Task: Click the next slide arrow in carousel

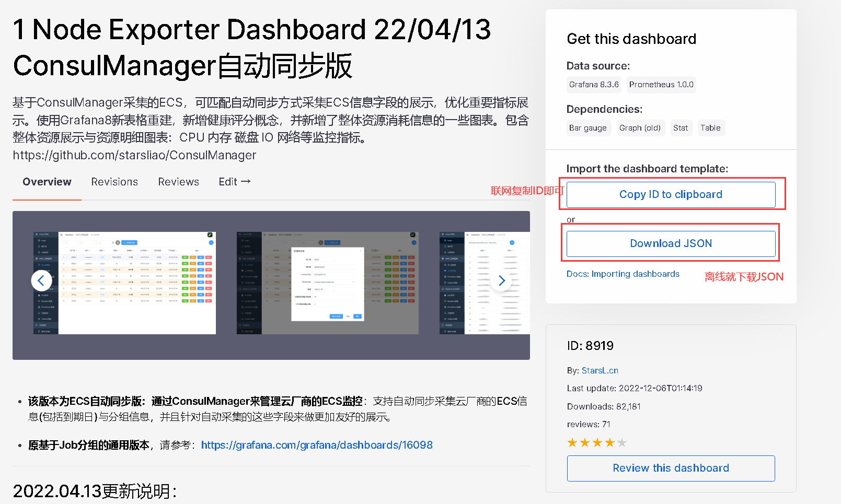Action: click(x=501, y=280)
